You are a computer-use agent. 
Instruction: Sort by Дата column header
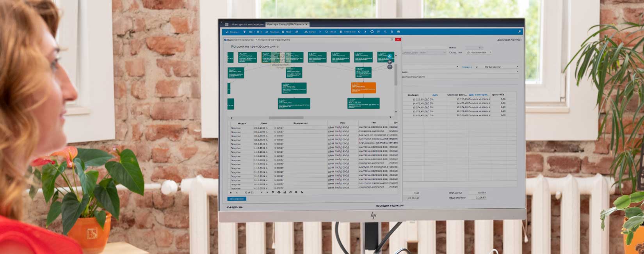[263, 123]
